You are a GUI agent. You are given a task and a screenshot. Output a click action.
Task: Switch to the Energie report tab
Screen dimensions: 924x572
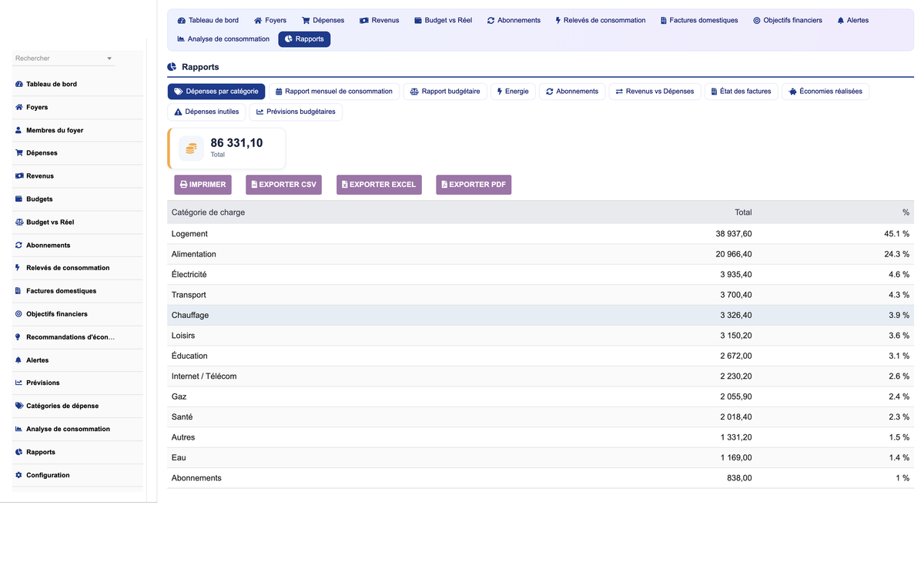pos(513,92)
